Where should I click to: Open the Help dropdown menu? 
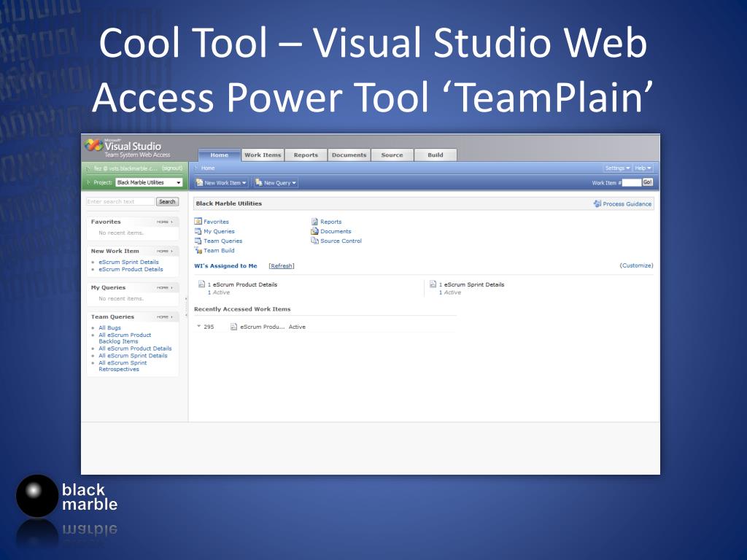[x=643, y=168]
